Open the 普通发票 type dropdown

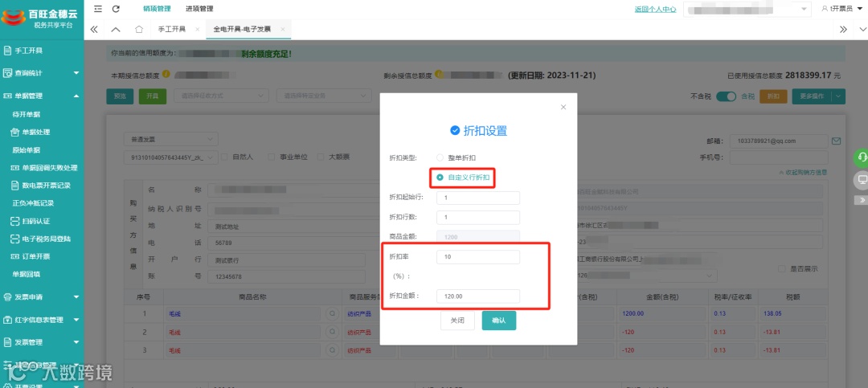tap(171, 138)
